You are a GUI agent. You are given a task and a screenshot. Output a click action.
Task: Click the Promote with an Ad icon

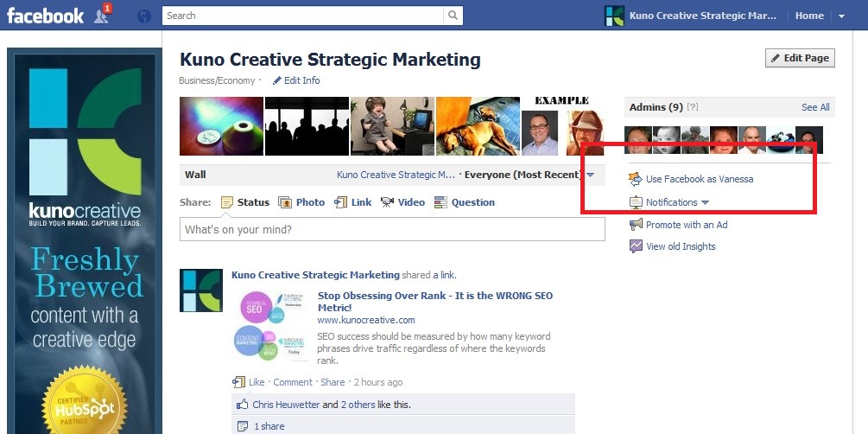(636, 225)
